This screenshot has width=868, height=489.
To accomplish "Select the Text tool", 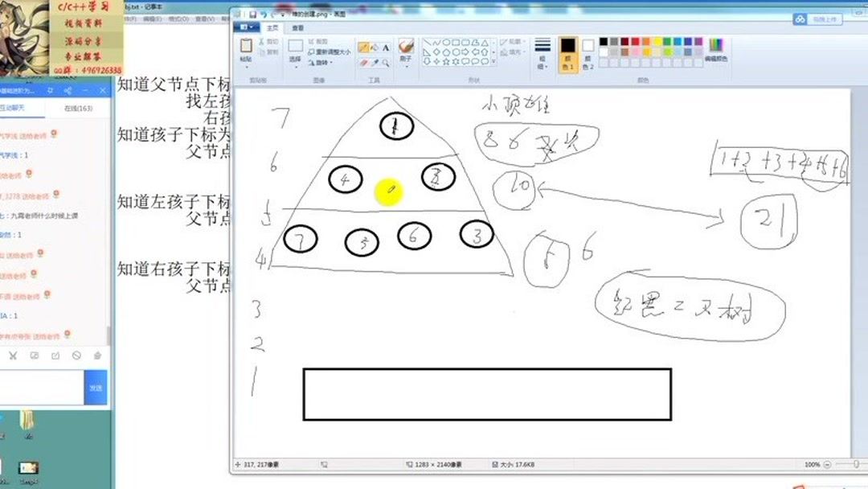I will pyautogui.click(x=386, y=47).
